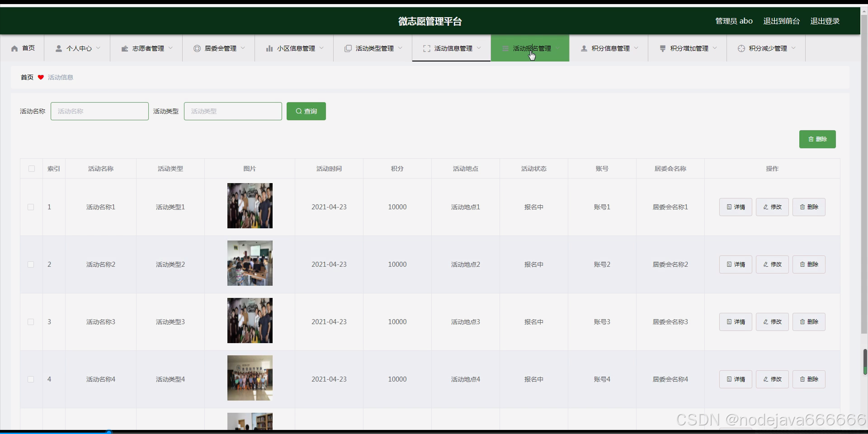868x434 pixels.
Task: Click cell 居委会名称3
Action: click(670, 322)
